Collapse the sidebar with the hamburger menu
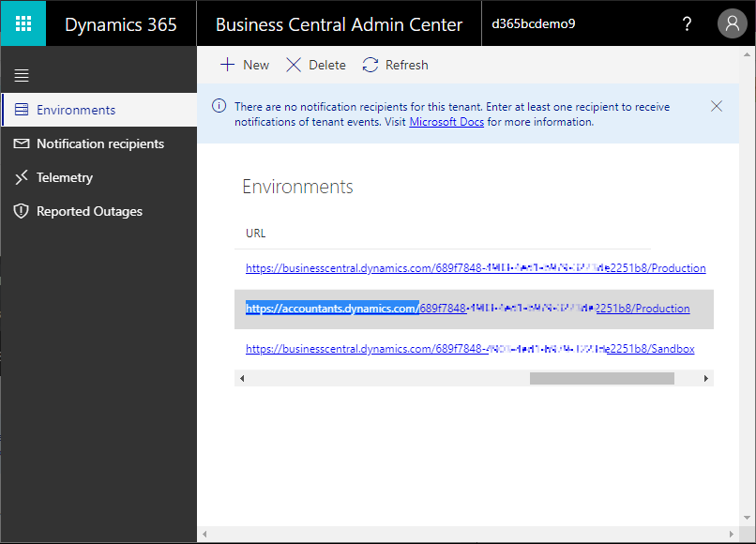The width and height of the screenshot is (756, 544). (22, 75)
